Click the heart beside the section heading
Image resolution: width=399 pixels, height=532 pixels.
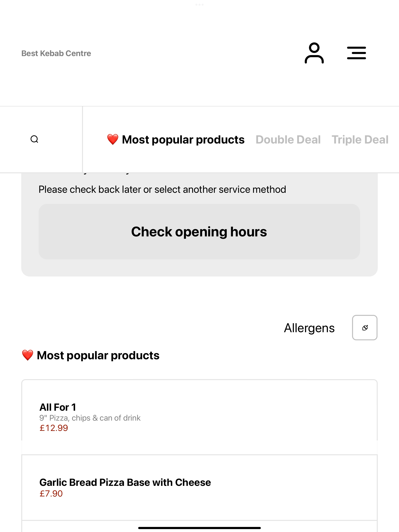pos(27,355)
